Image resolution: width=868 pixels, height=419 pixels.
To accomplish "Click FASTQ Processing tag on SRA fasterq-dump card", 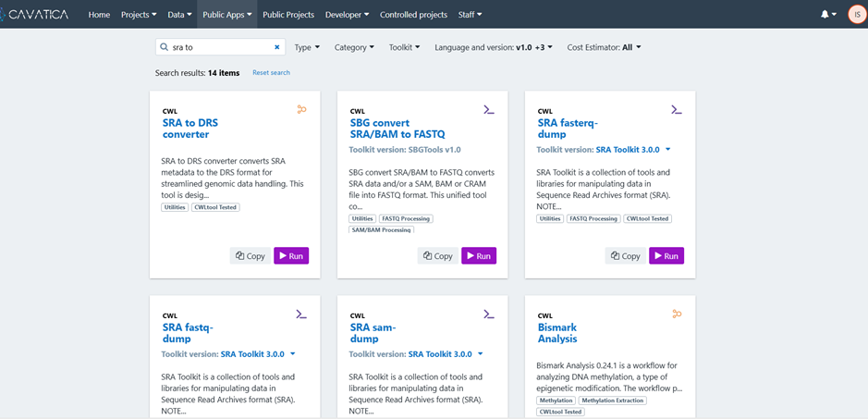I will coord(593,218).
